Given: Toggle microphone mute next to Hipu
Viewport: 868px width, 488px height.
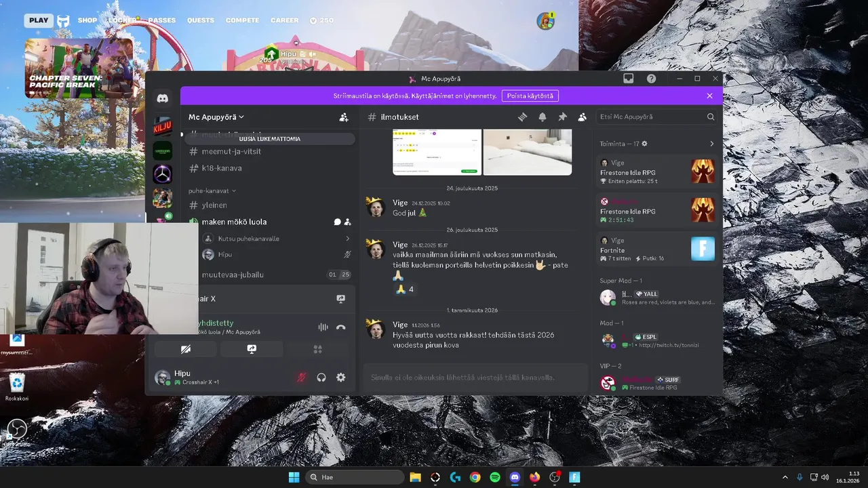Looking at the screenshot, I should [302, 378].
